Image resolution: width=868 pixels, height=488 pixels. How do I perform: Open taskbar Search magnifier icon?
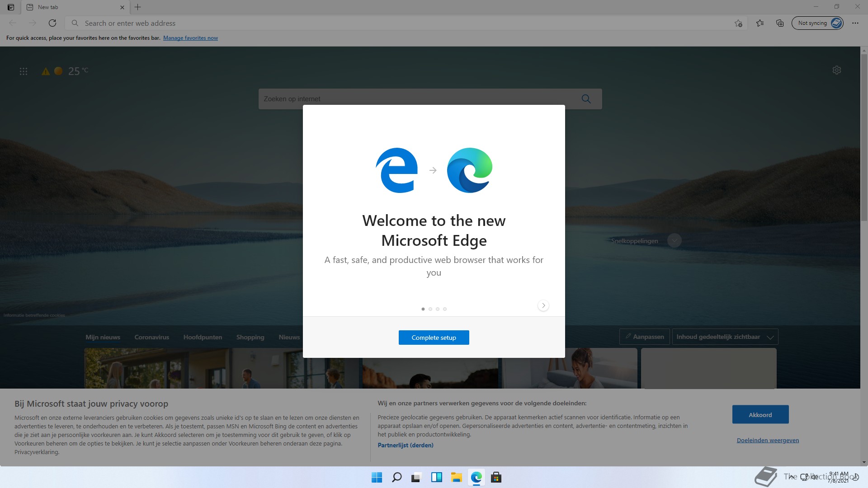tap(396, 478)
